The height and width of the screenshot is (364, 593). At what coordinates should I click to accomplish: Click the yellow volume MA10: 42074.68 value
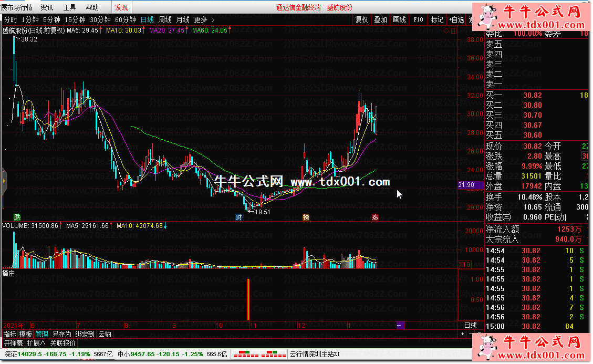(x=140, y=226)
